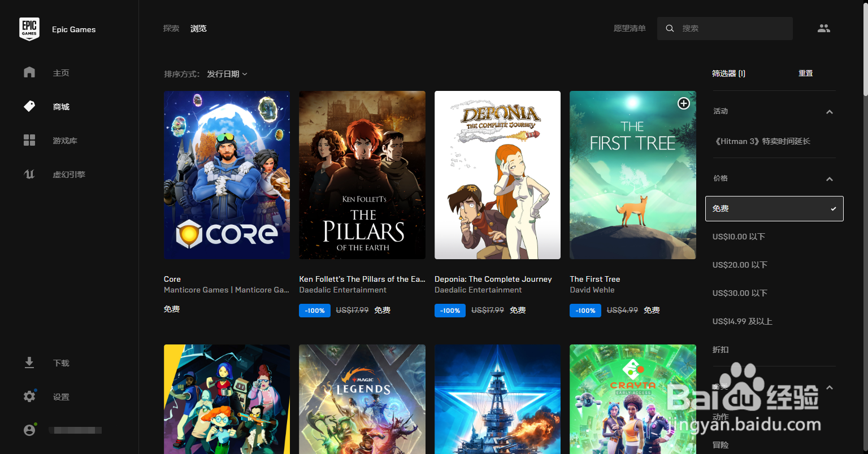Click the Core title text
The image size is (868, 454).
[172, 279]
